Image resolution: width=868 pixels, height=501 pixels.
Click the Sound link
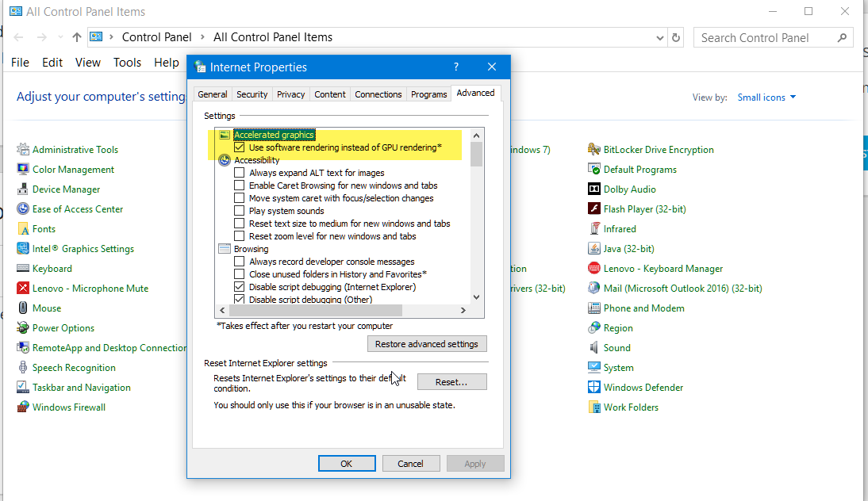tap(616, 348)
